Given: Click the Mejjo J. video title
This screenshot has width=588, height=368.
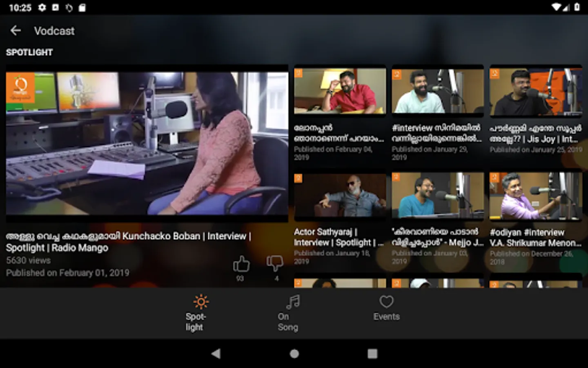Looking at the screenshot, I should coord(437,237).
